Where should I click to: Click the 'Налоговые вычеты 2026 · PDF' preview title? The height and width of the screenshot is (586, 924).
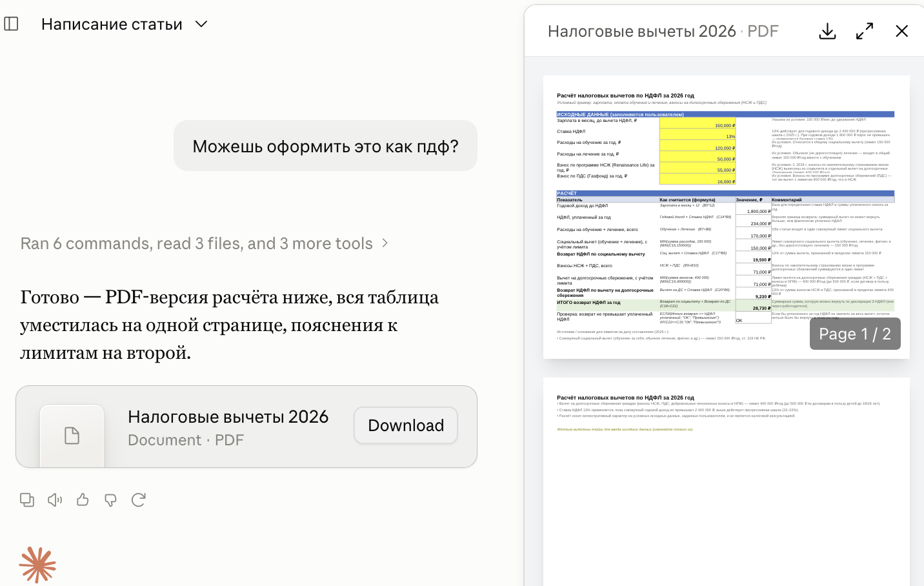pos(663,31)
